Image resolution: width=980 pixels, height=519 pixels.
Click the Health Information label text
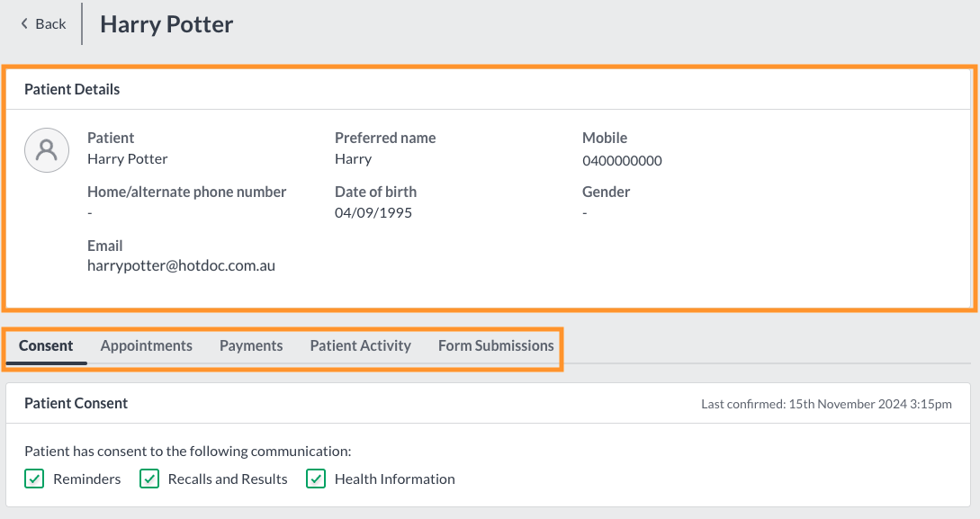(x=394, y=479)
